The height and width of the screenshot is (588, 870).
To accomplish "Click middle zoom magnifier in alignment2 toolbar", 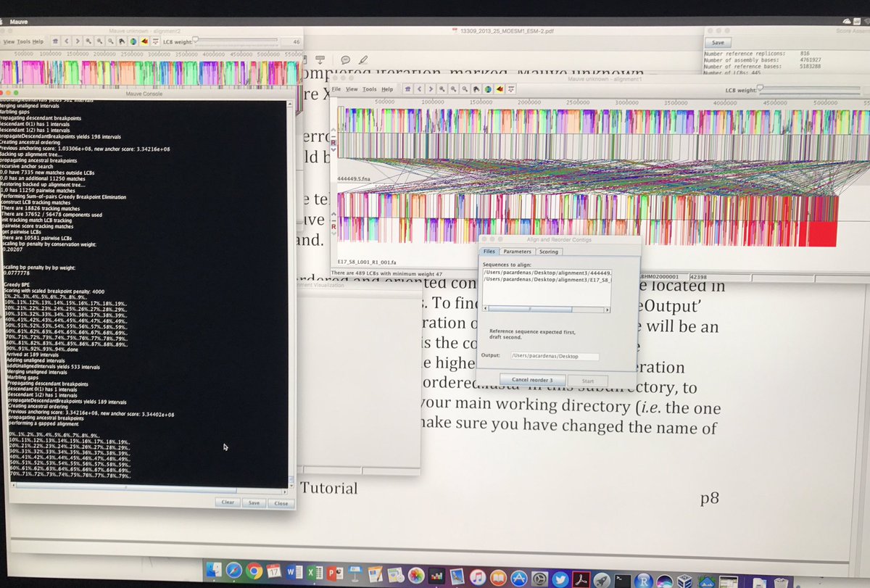I will tap(100, 41).
